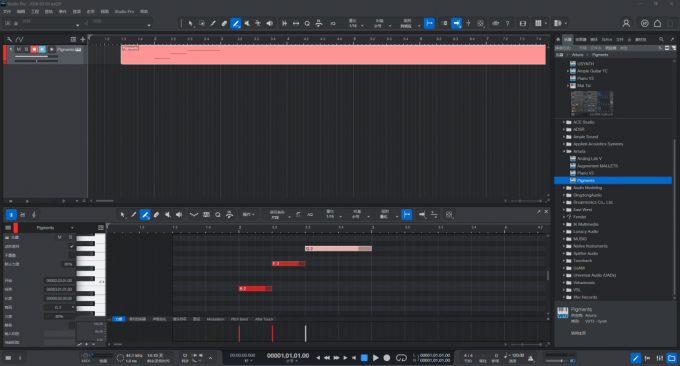Click the Stop button in transport
The width and height of the screenshot is (680, 366).
pyautogui.click(x=364, y=358)
